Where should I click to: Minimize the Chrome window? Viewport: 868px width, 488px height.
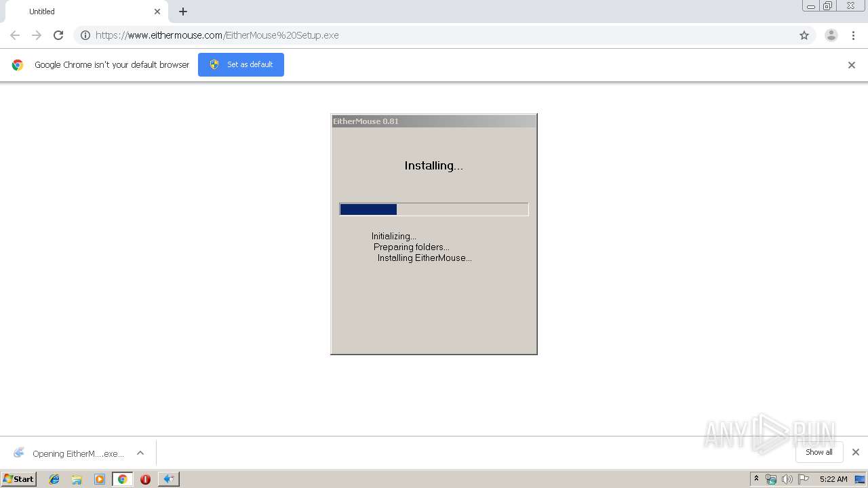coord(811,6)
